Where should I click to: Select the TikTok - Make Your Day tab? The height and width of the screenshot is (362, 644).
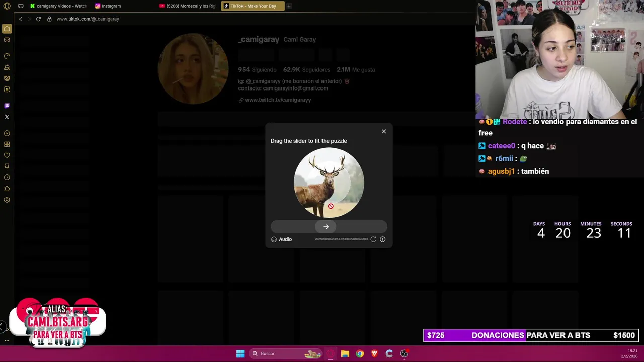tap(253, 6)
